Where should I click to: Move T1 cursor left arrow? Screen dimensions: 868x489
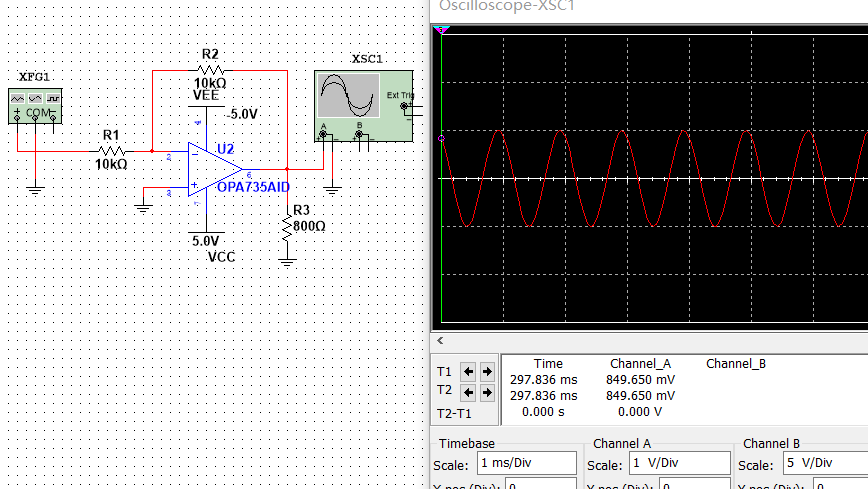[x=468, y=372]
